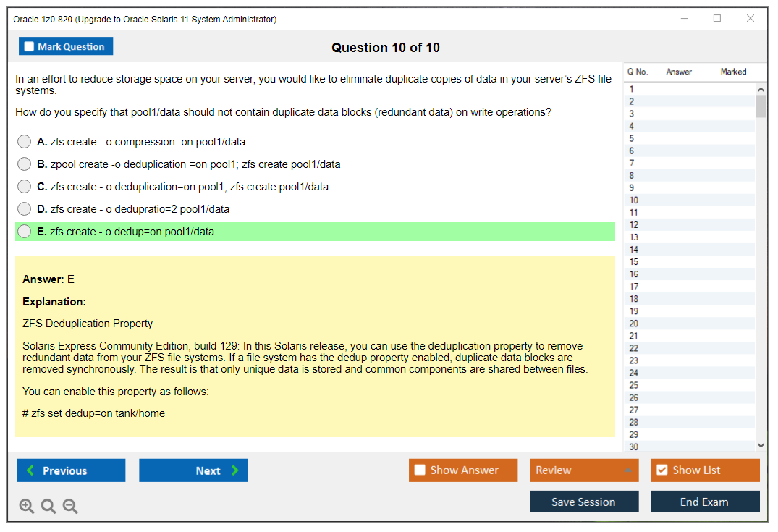Screen dimensions: 778x532
Task: Toggle the Show Answer checkbox
Action: [420, 470]
